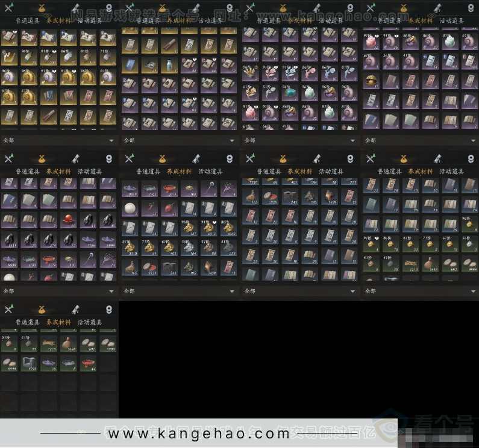Select gold pouch icon in top-left inventory panel
The height and width of the screenshot is (448, 479).
pos(42,8)
